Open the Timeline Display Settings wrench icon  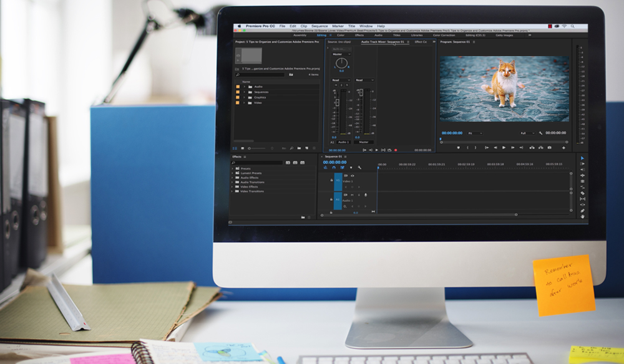tap(359, 167)
